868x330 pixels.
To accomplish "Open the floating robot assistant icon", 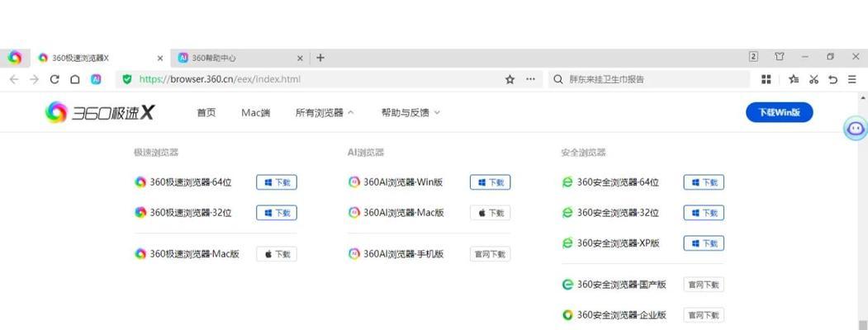I will coord(856,128).
